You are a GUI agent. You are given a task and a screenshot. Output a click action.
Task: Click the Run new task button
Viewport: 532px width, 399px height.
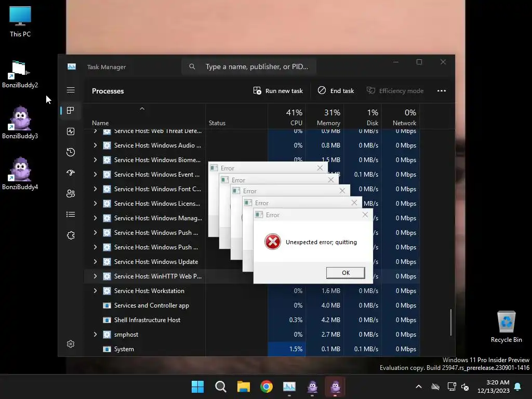(278, 91)
